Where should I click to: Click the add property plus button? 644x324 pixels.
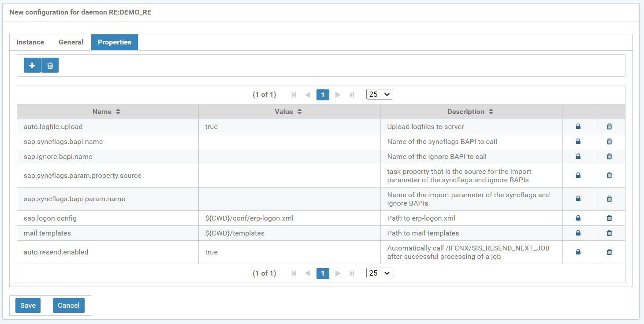point(32,65)
